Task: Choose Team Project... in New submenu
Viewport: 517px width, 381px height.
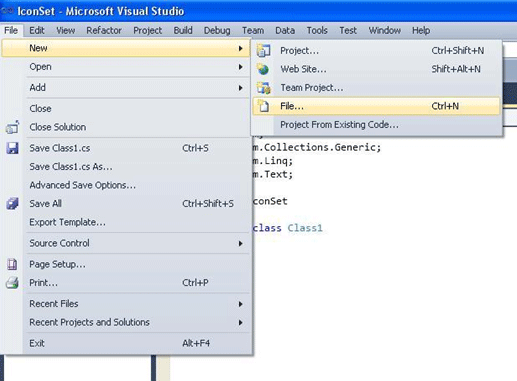Action: click(377, 88)
